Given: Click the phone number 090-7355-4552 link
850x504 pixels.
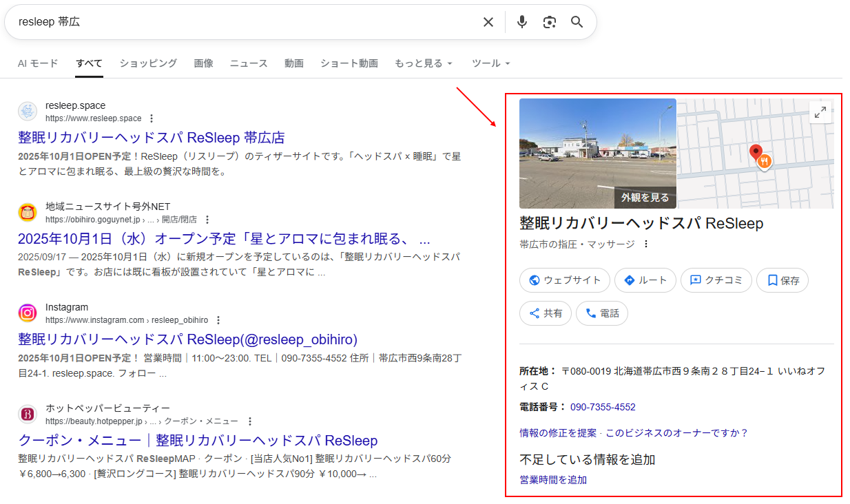Looking at the screenshot, I should (x=603, y=407).
